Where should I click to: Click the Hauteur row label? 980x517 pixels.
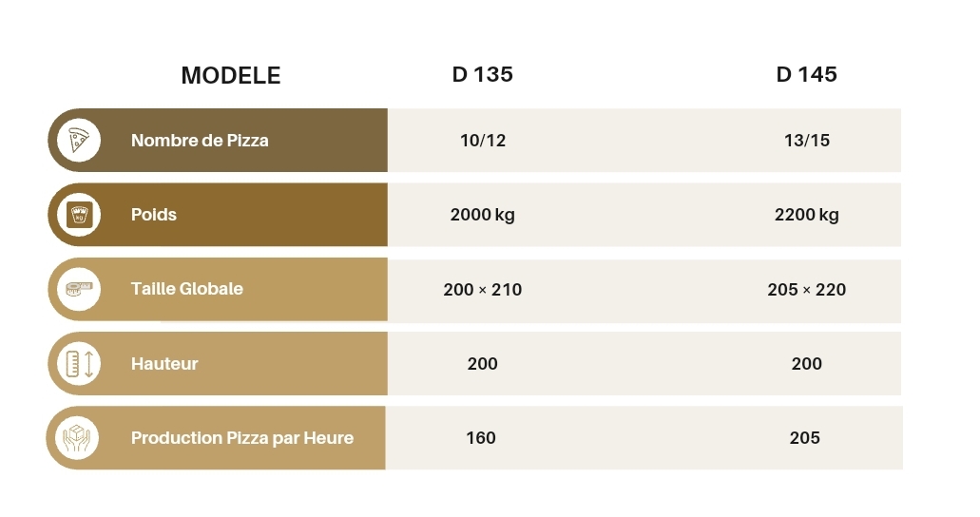pyautogui.click(x=164, y=364)
